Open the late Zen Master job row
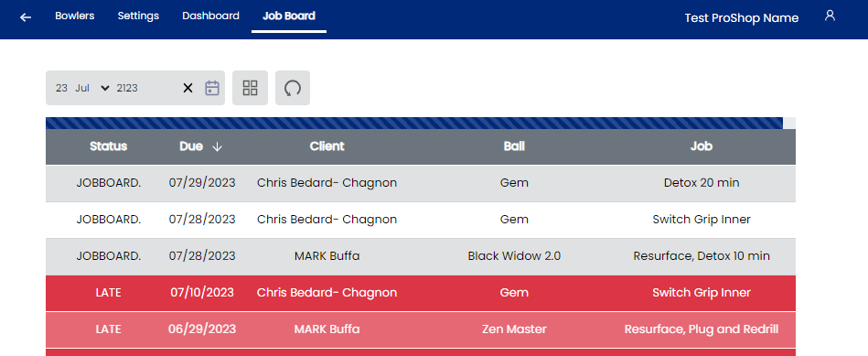This screenshot has width=868, height=356. point(421,329)
